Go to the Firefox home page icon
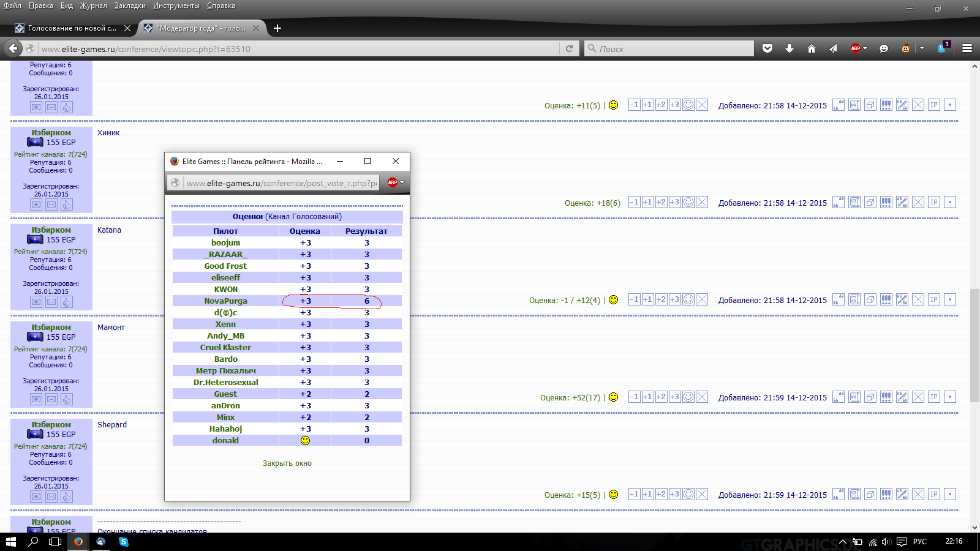980x551 pixels. (812, 49)
